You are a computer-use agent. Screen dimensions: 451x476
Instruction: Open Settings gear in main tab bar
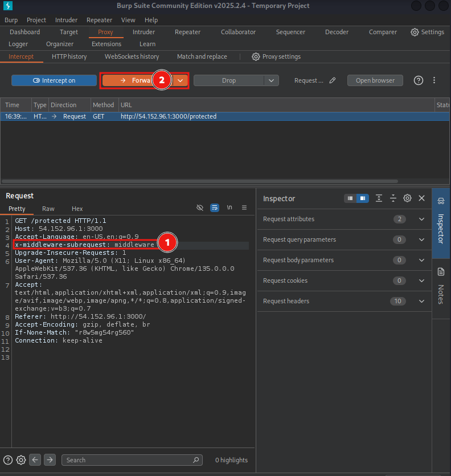[x=427, y=32]
